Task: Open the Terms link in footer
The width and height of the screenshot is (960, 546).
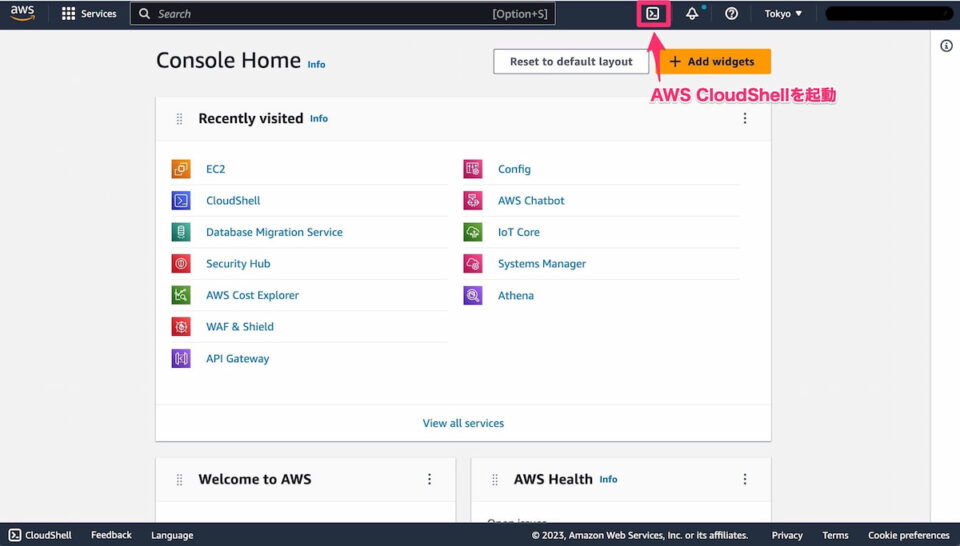Action: tap(835, 535)
